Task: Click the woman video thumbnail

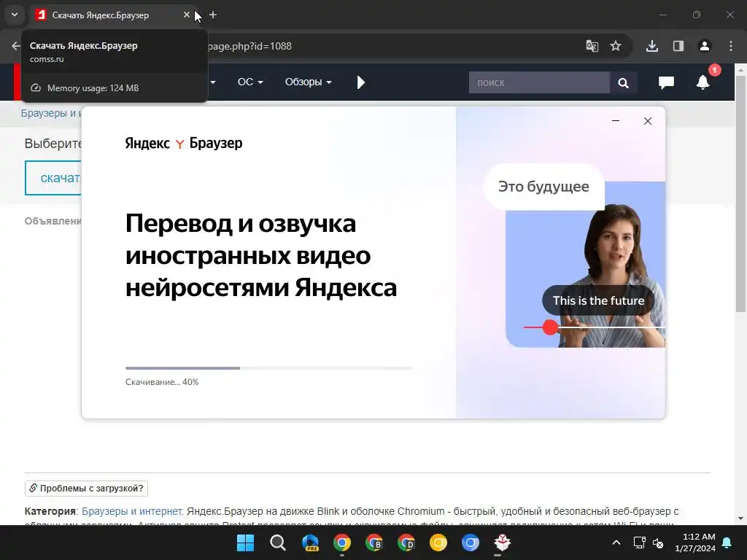Action: [x=585, y=264]
